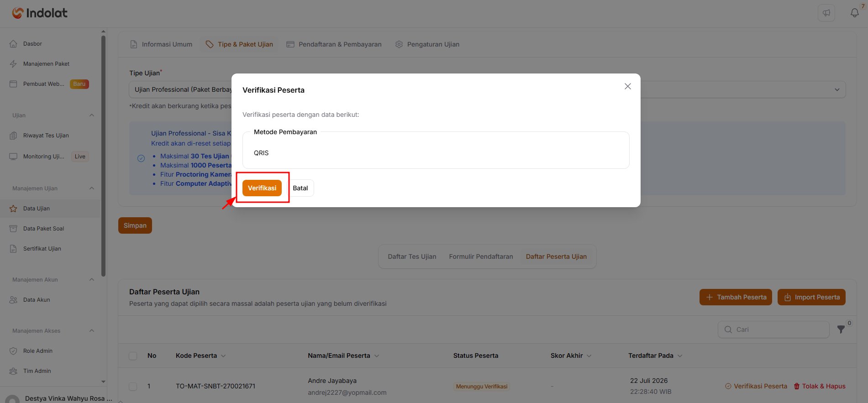The height and width of the screenshot is (403, 868).
Task: Click the Import Peserta button
Action: pos(811,297)
